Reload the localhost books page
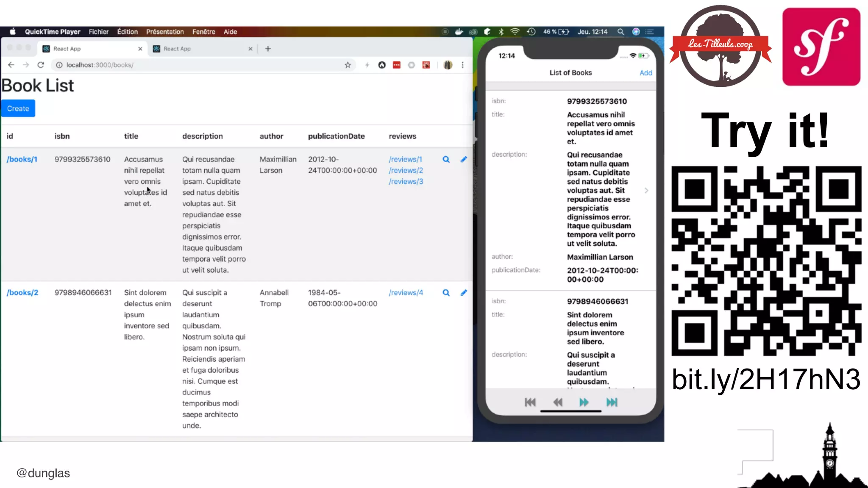868x488 pixels. tap(41, 65)
